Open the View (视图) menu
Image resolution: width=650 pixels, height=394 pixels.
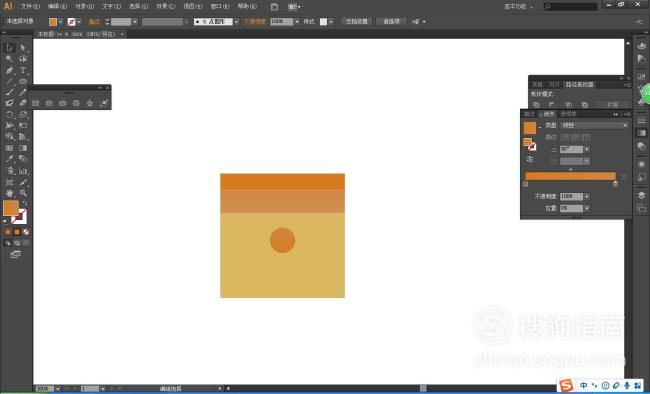point(193,6)
